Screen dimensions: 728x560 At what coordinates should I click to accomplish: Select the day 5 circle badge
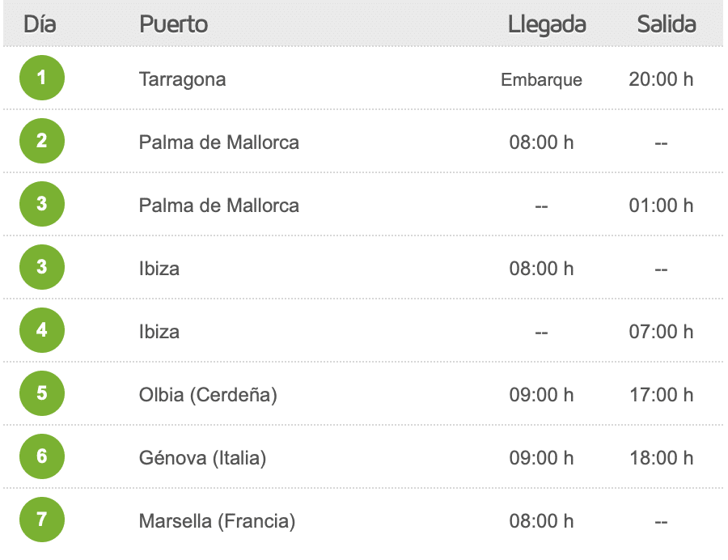(42, 393)
